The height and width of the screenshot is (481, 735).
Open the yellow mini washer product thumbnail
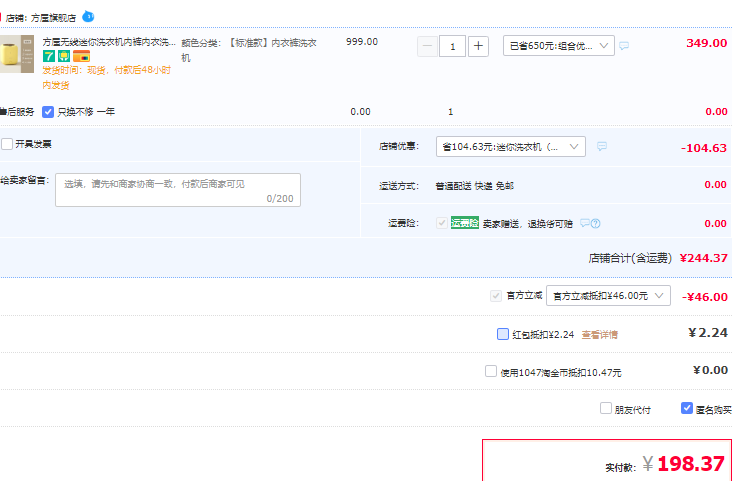17,54
